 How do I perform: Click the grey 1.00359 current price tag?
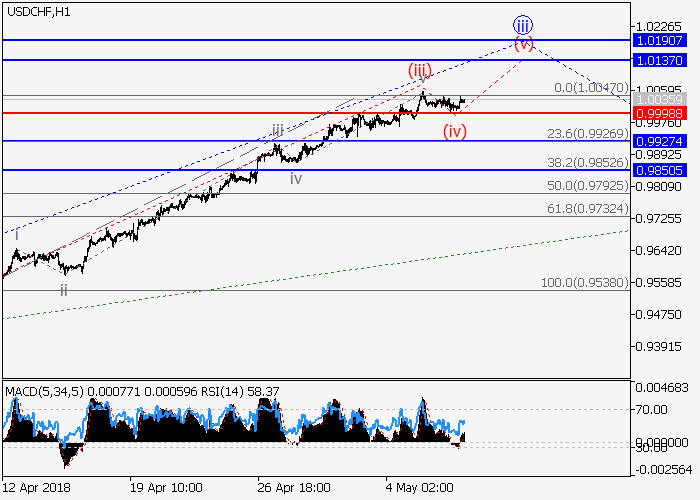pyautogui.click(x=660, y=100)
